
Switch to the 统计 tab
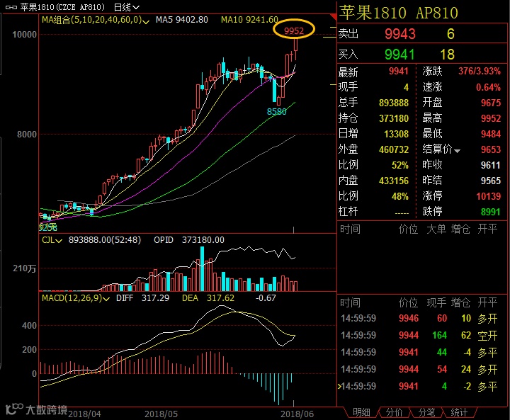pyautogui.click(x=459, y=412)
